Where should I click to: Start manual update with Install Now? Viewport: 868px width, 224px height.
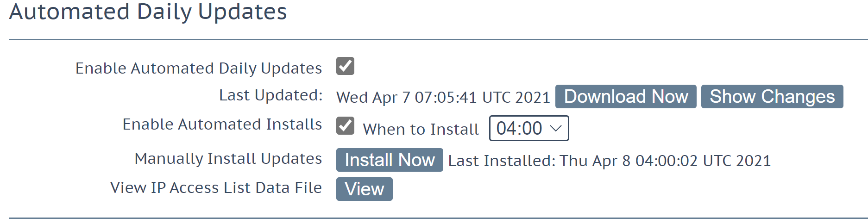[390, 160]
